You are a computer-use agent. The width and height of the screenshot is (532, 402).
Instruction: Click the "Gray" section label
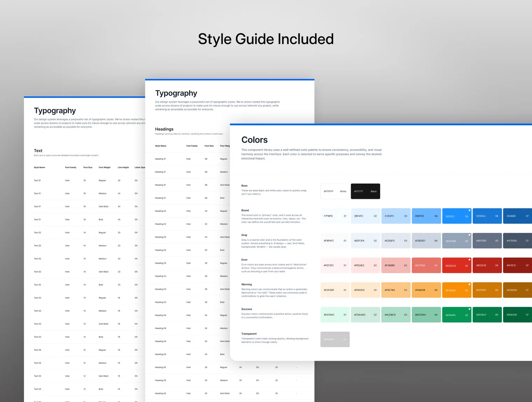point(244,235)
